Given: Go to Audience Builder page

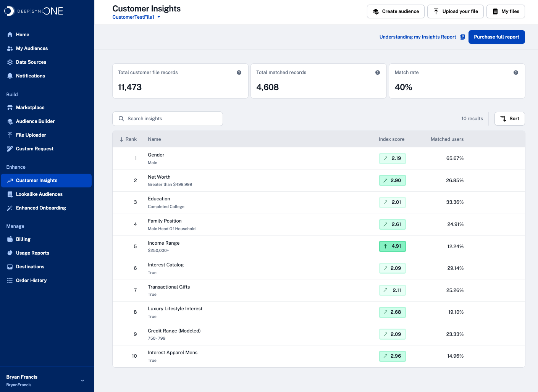Looking at the screenshot, I should 35,121.
